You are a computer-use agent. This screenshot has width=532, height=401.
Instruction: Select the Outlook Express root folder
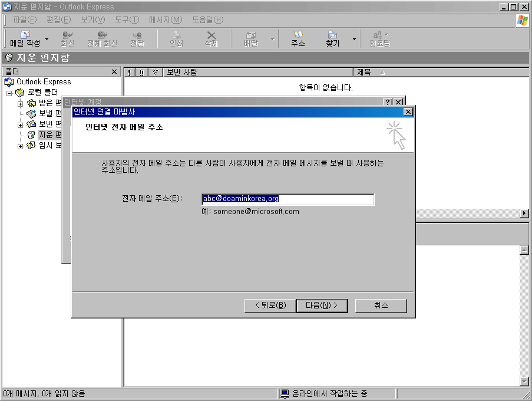[x=44, y=82]
